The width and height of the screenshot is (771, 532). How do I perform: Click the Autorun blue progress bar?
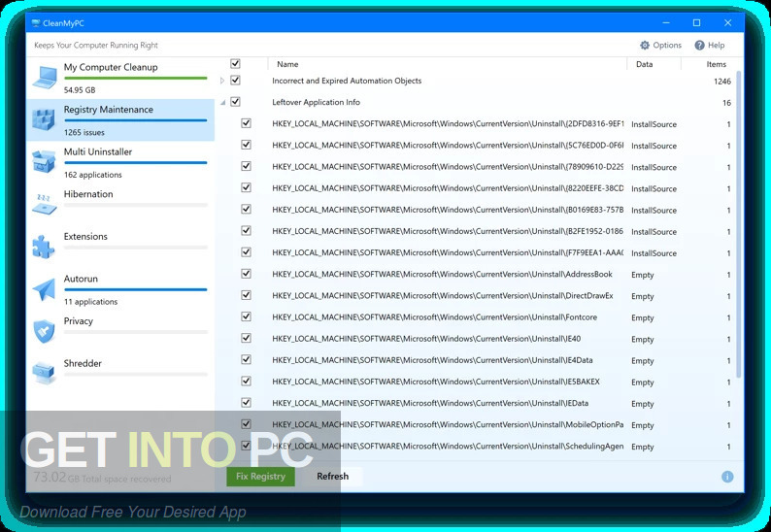(x=135, y=289)
